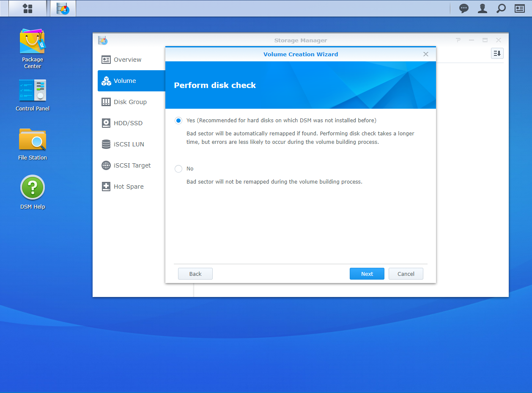532x393 pixels.
Task: Close the Volume Creation Wizard dialog
Action: click(x=426, y=54)
